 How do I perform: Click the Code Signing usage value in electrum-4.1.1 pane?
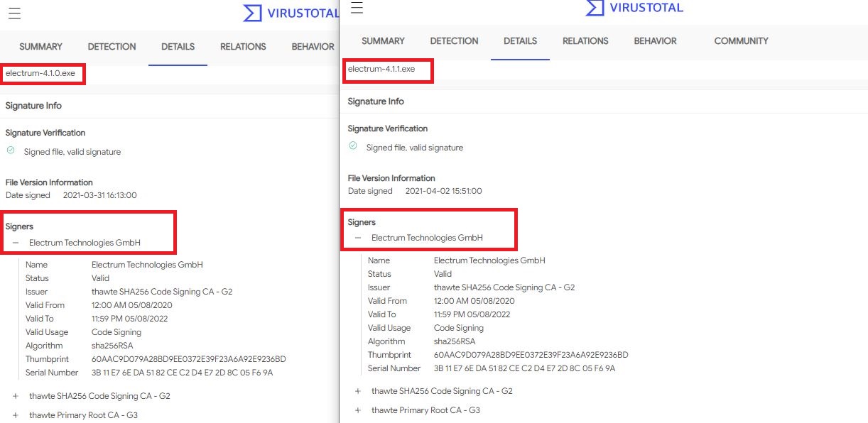click(459, 328)
